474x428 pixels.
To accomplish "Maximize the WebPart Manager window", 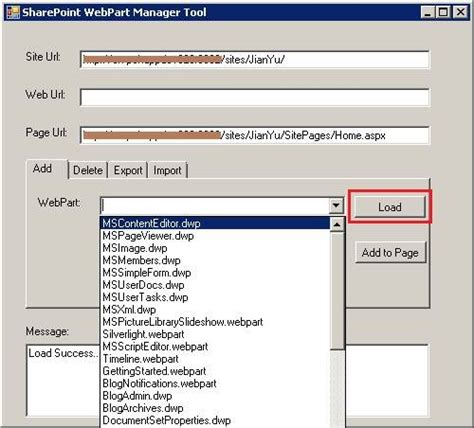I will coord(443,13).
